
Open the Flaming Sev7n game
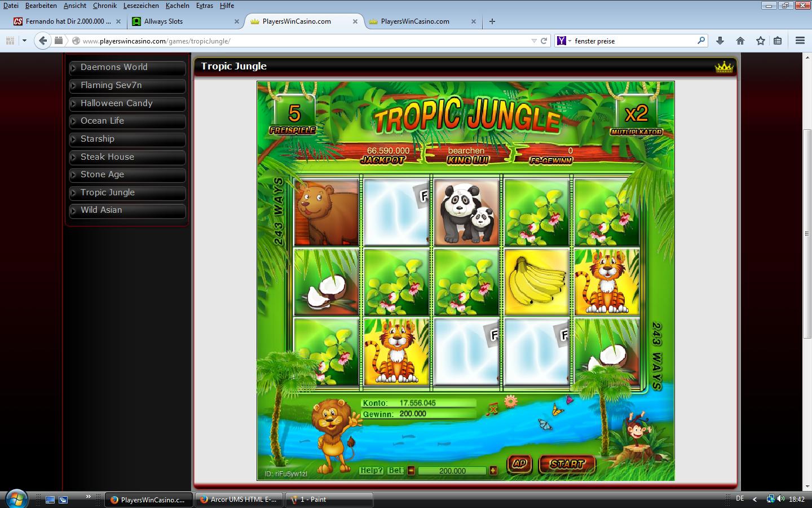(127, 85)
